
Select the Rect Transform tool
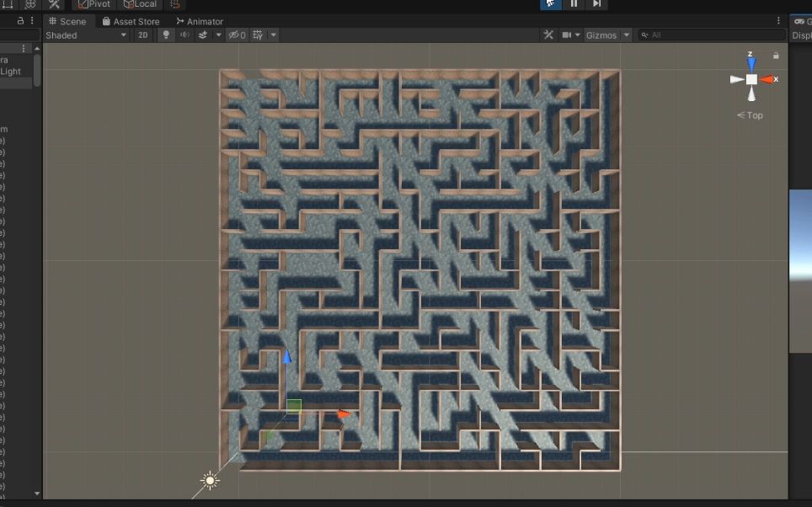pos(8,4)
